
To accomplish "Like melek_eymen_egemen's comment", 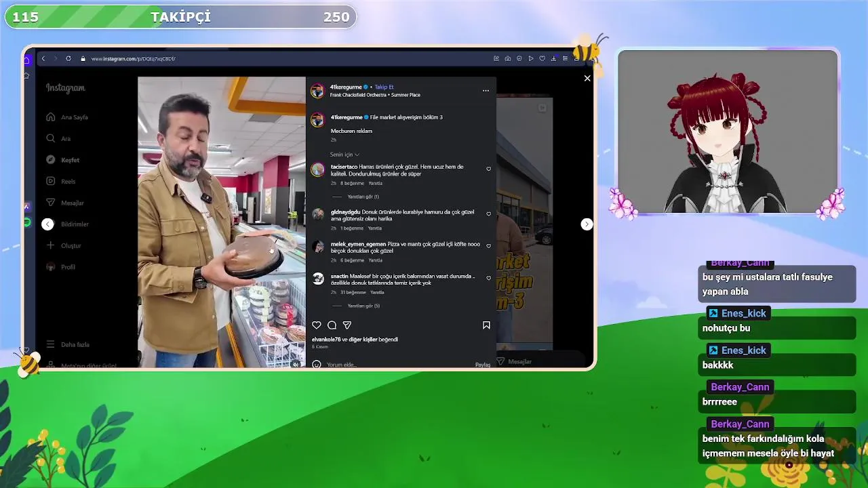I will (488, 246).
